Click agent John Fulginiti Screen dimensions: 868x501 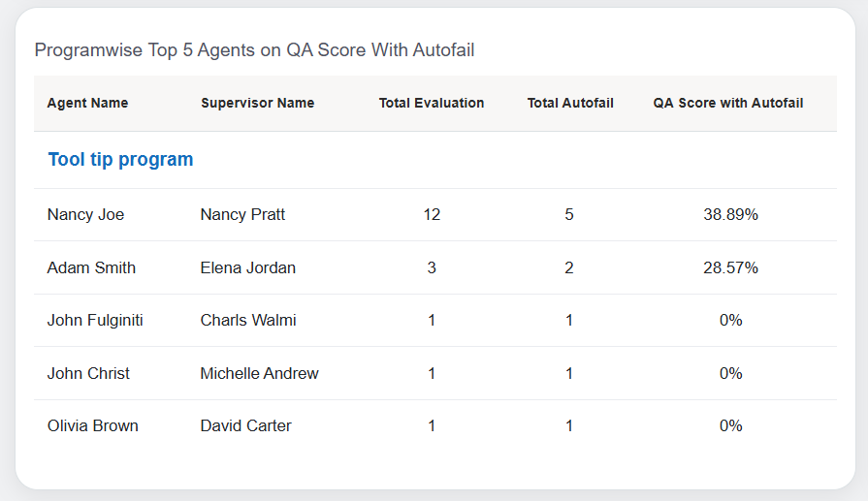[95, 321]
